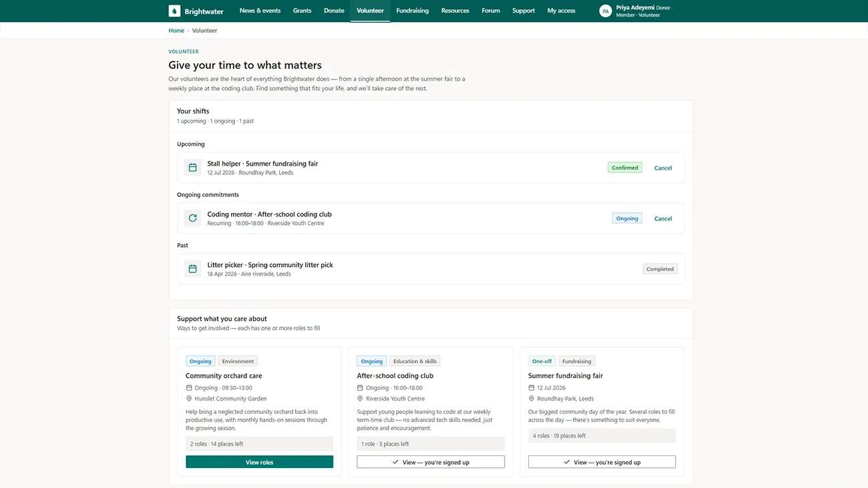This screenshot has height=488, width=868.
Task: Open the PA user avatar
Action: [x=606, y=11]
